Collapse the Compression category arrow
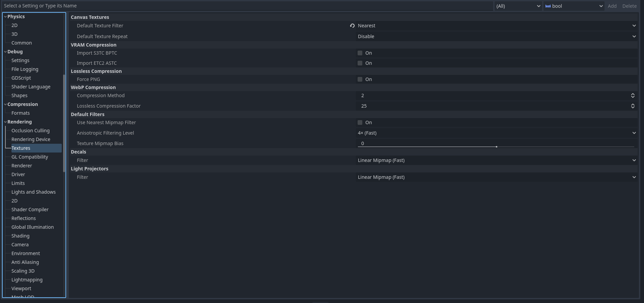This screenshot has width=644, height=303. click(5, 104)
